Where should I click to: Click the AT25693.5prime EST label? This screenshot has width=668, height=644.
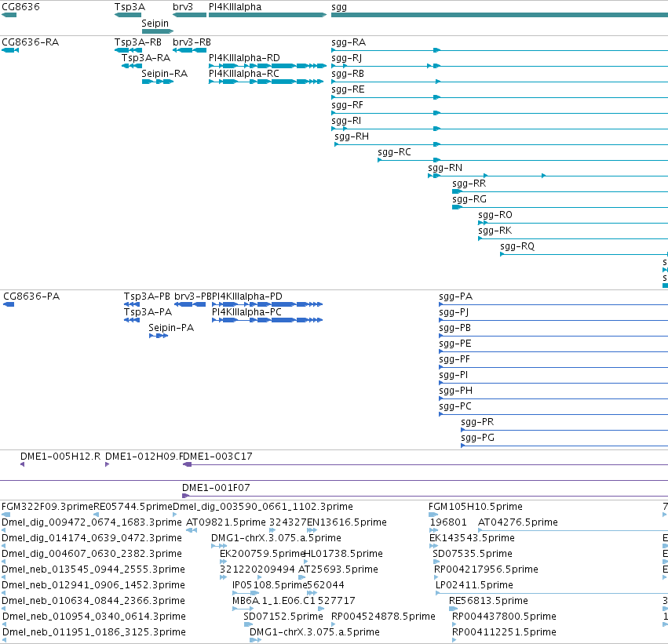click(x=338, y=569)
